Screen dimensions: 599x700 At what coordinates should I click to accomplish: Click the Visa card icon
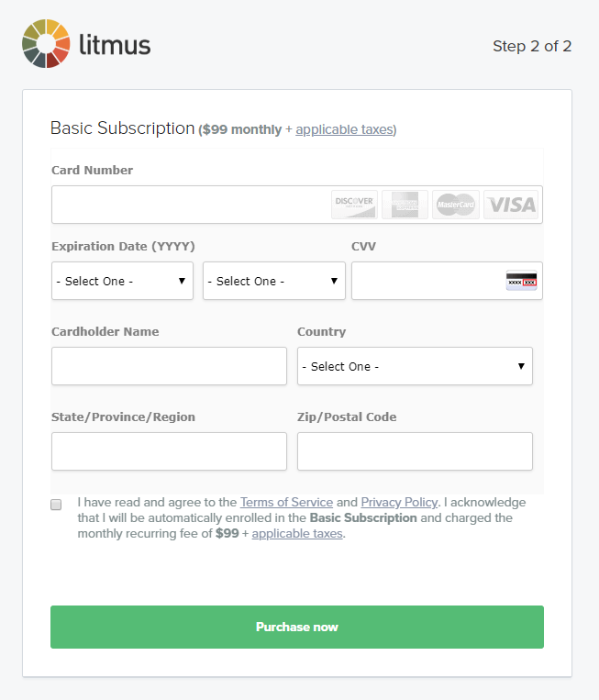pyautogui.click(x=511, y=204)
